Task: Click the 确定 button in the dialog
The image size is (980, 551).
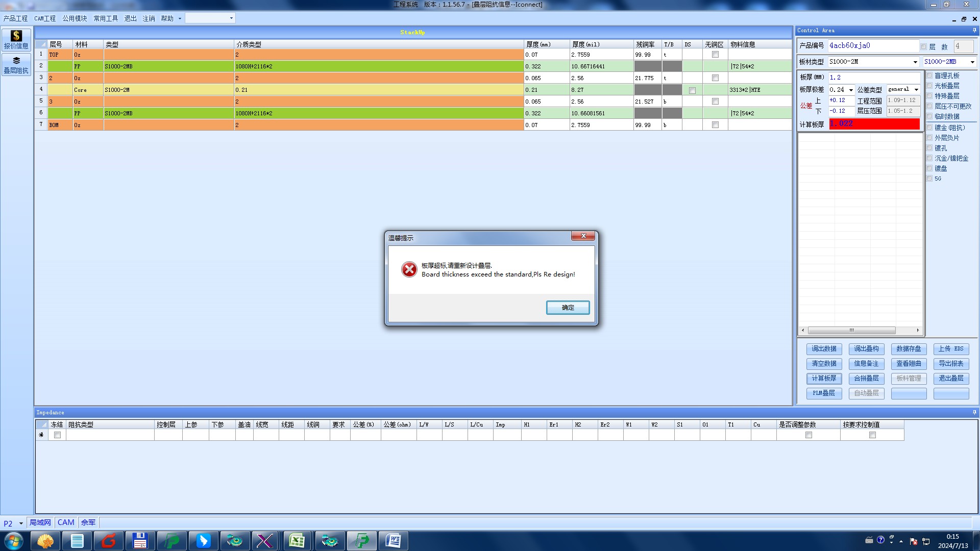Action: [x=568, y=308]
